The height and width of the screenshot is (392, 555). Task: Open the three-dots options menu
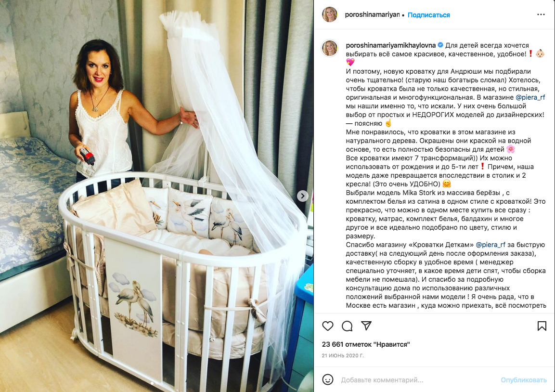[x=541, y=14]
